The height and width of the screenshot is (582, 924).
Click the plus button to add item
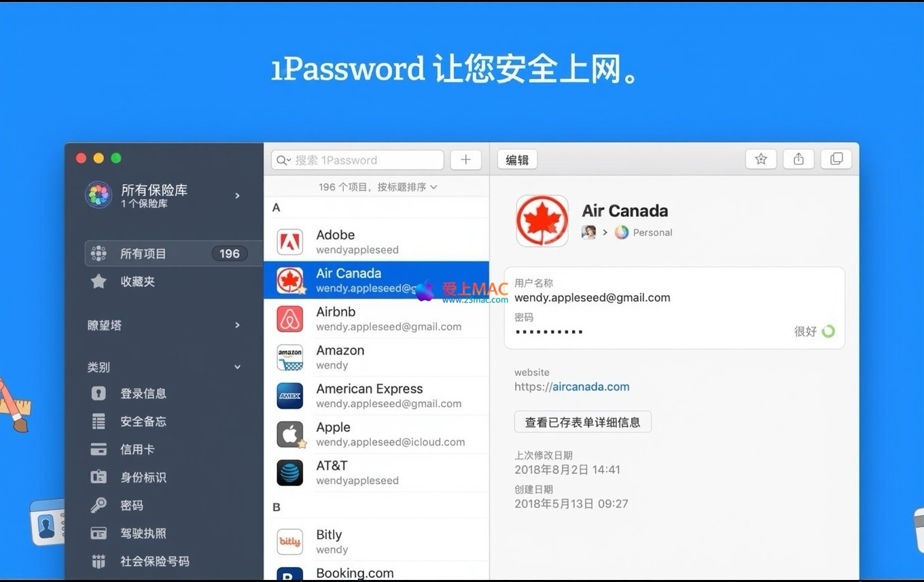pyautogui.click(x=465, y=160)
